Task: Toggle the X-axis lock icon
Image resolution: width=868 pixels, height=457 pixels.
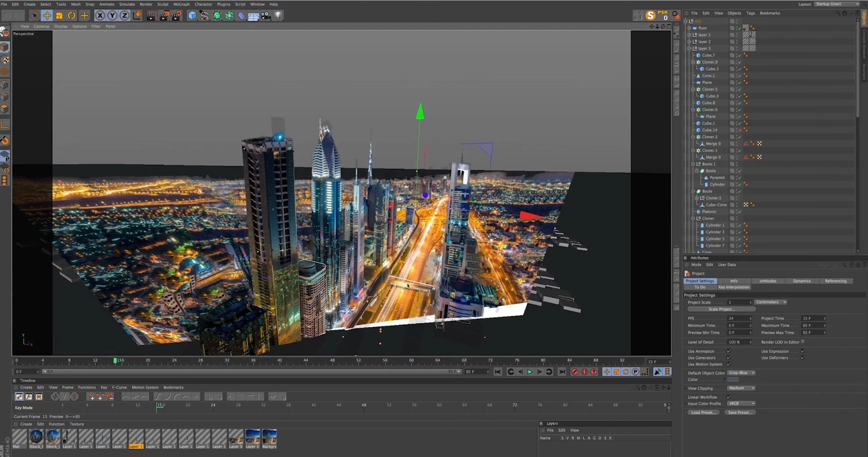Action: click(x=100, y=16)
